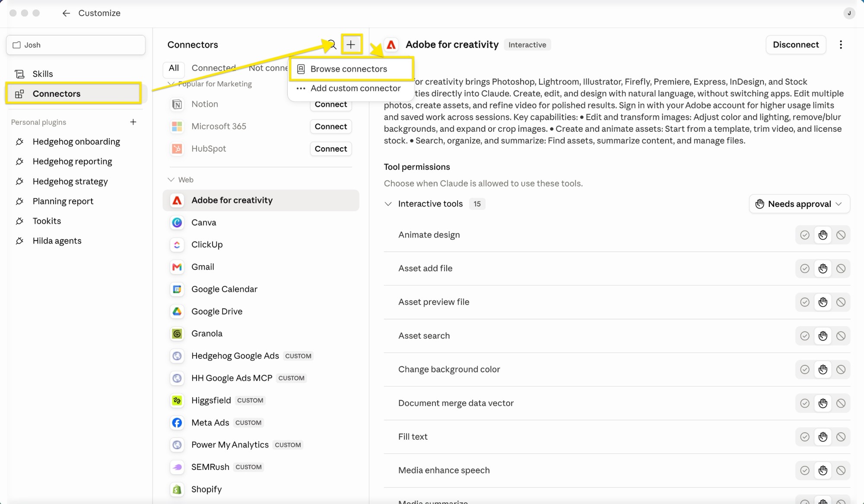Select the Adobe for creativity connector row
The width and height of the screenshot is (864, 504).
[x=261, y=200]
